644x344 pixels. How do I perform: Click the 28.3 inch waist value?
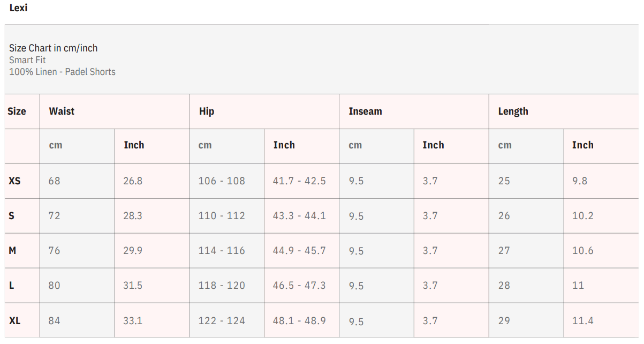point(133,216)
